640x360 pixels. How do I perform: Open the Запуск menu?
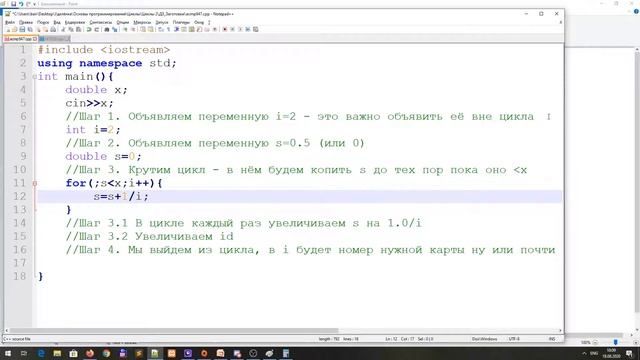[162, 22]
